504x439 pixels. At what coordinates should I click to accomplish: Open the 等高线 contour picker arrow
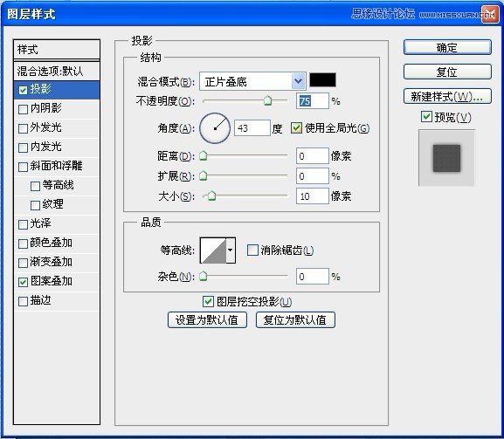tap(230, 250)
